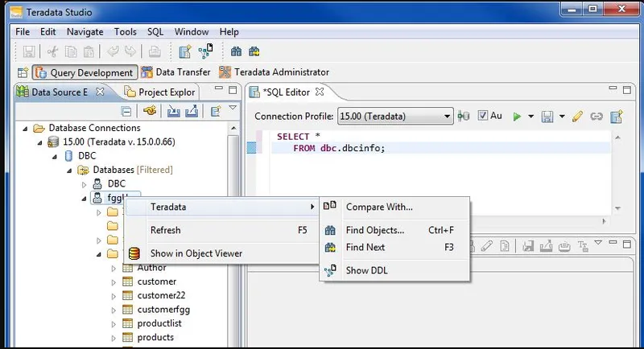Choose Find Next in submenu
The width and height of the screenshot is (644, 349).
click(x=394, y=248)
